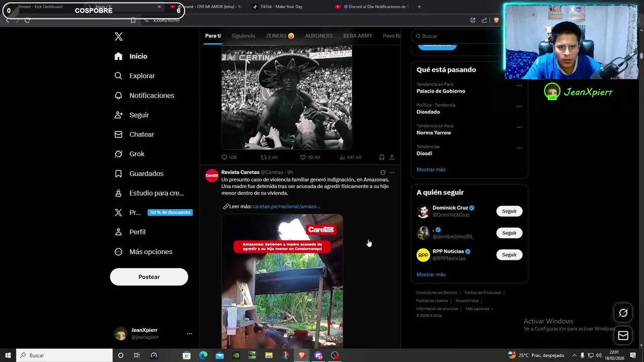Open options for Diosdi trend
The height and width of the screenshot is (362, 644).
tap(519, 148)
